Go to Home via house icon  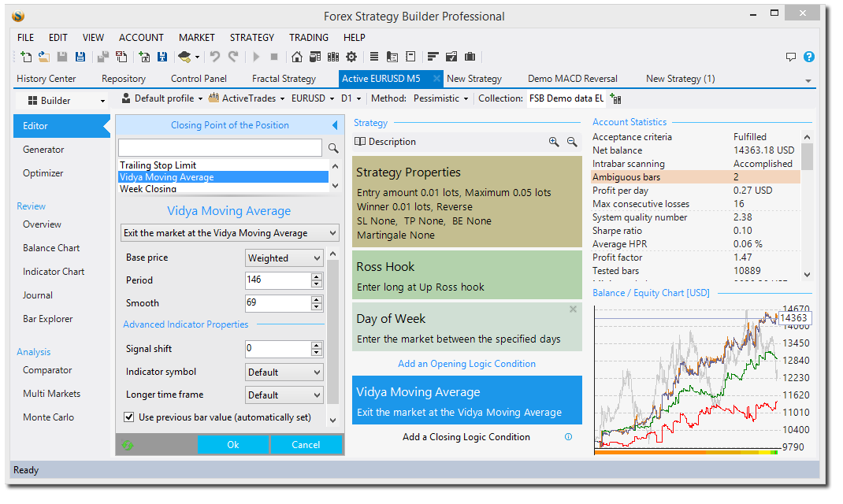(297, 57)
